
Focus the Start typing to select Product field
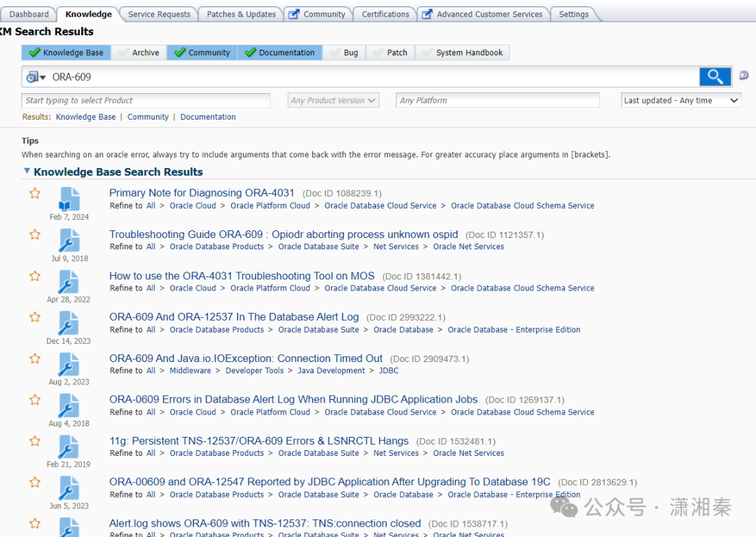click(146, 100)
